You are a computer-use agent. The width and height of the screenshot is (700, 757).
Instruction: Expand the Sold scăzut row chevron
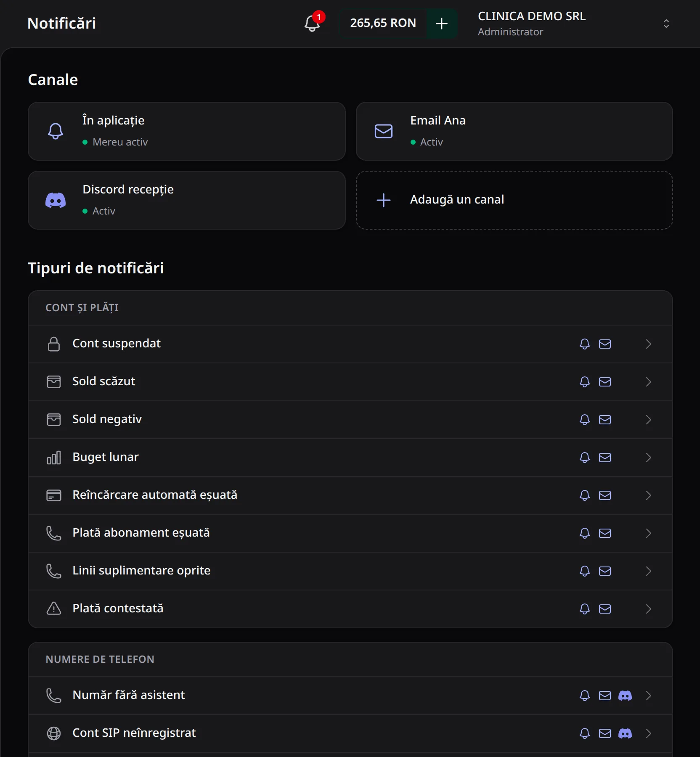coord(649,382)
